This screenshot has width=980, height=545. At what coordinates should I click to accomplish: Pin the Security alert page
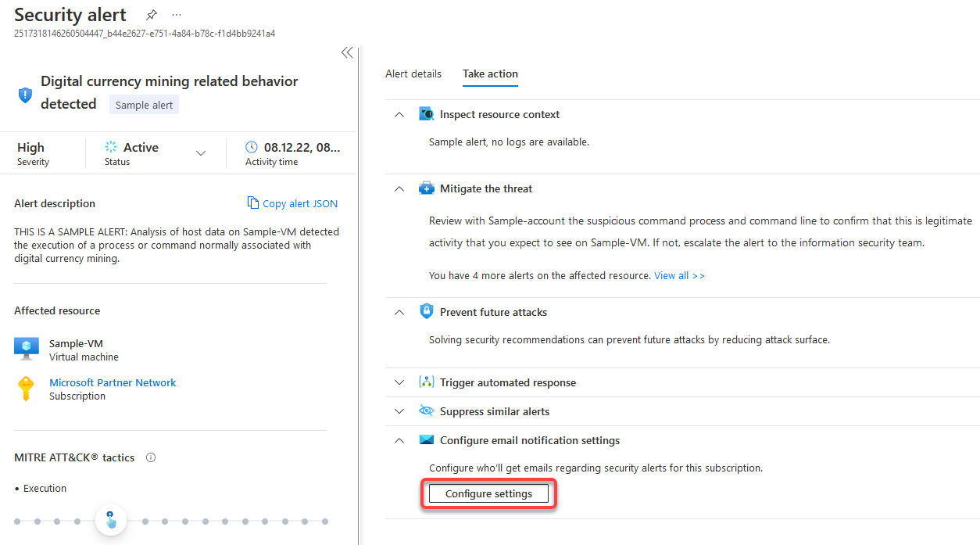point(151,14)
